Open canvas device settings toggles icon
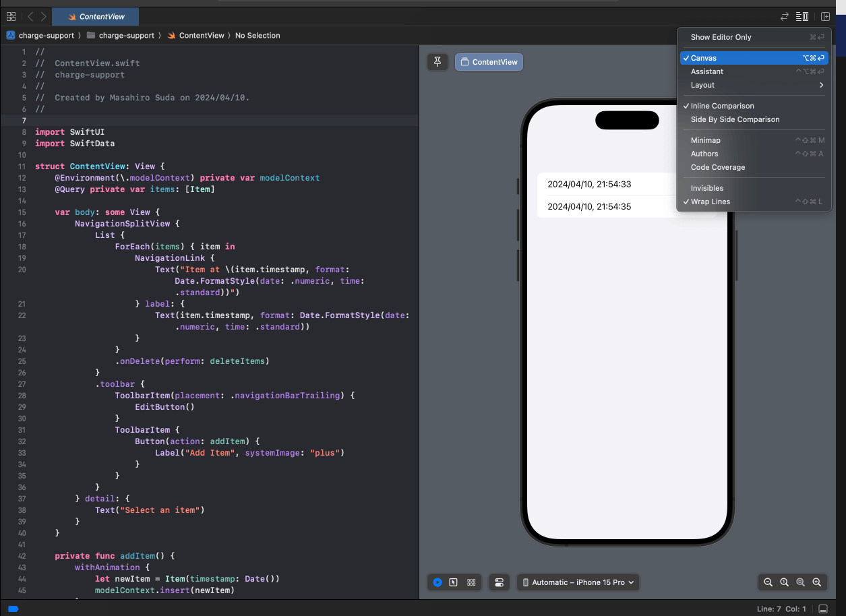 pyautogui.click(x=500, y=582)
